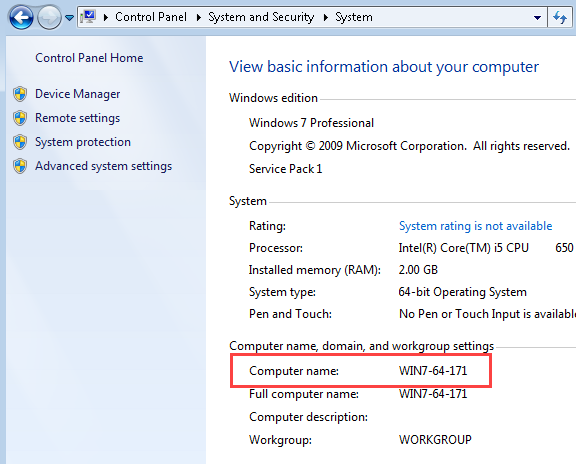Click the computer icon in address bar
Screen dimensions: 576x464
89,17
